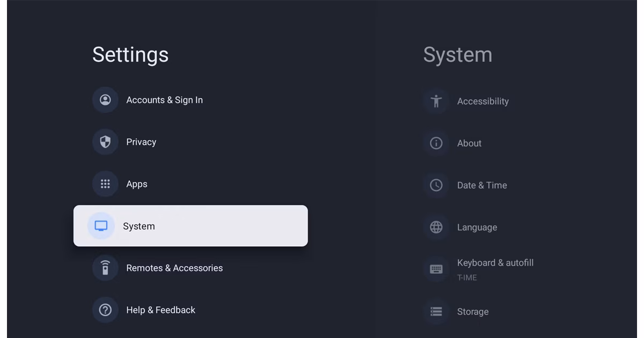Open the Keyboard & autofill label
Screen dimensions: 644x338
495,263
